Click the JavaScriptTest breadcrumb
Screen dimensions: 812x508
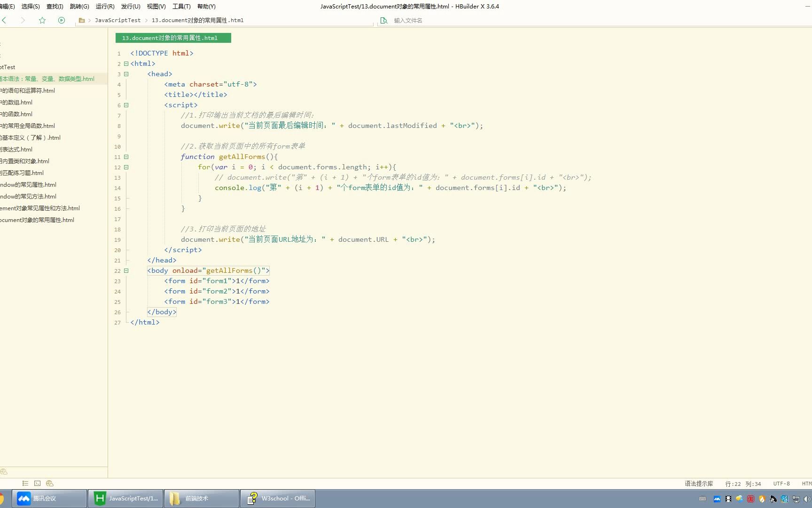click(117, 20)
